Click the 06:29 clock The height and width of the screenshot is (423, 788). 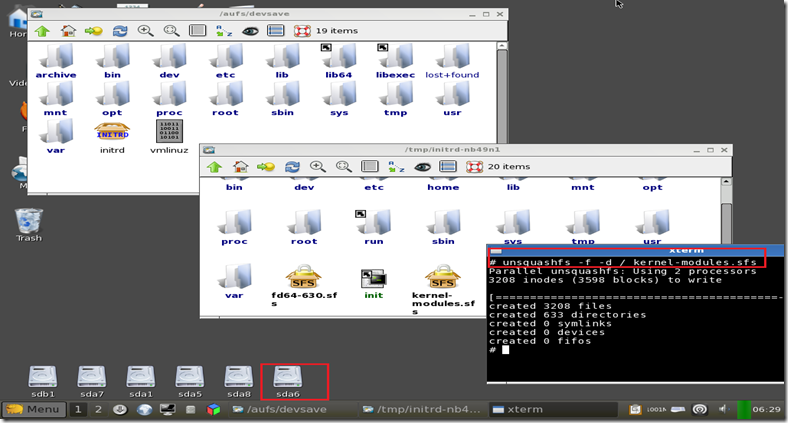(x=766, y=409)
